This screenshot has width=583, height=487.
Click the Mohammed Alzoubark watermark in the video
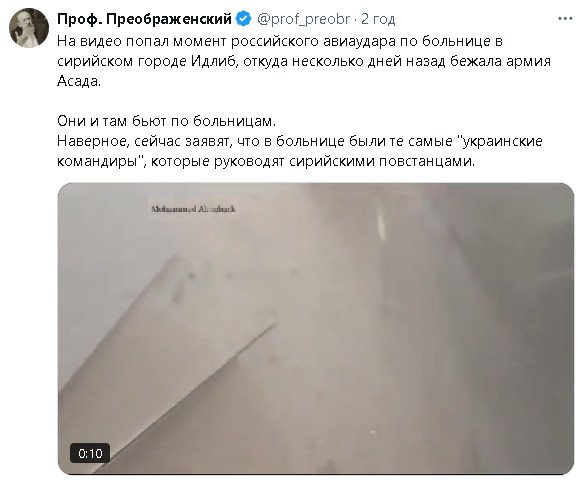[193, 209]
